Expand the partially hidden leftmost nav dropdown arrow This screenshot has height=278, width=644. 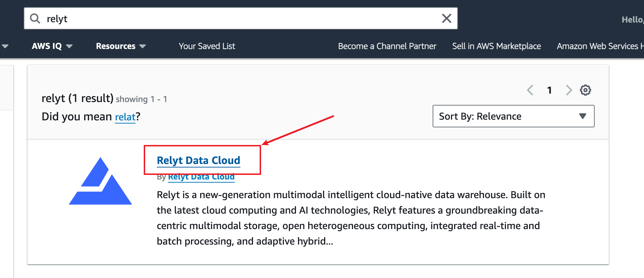5,46
